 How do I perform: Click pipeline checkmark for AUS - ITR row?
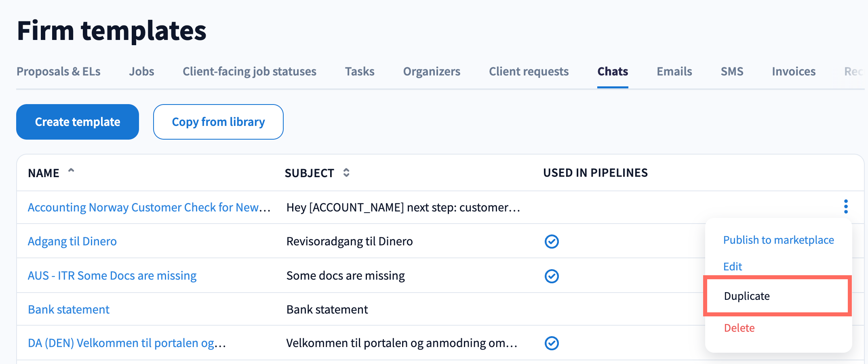click(552, 276)
